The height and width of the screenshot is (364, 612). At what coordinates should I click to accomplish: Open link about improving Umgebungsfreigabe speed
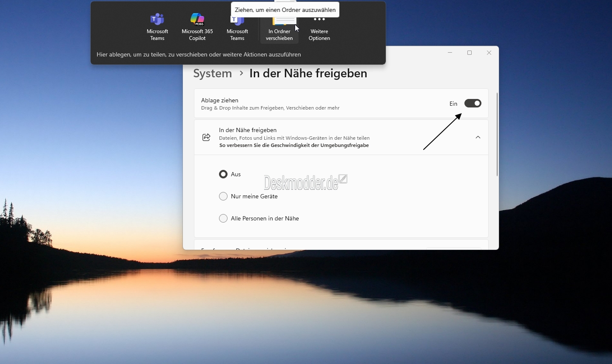294,145
